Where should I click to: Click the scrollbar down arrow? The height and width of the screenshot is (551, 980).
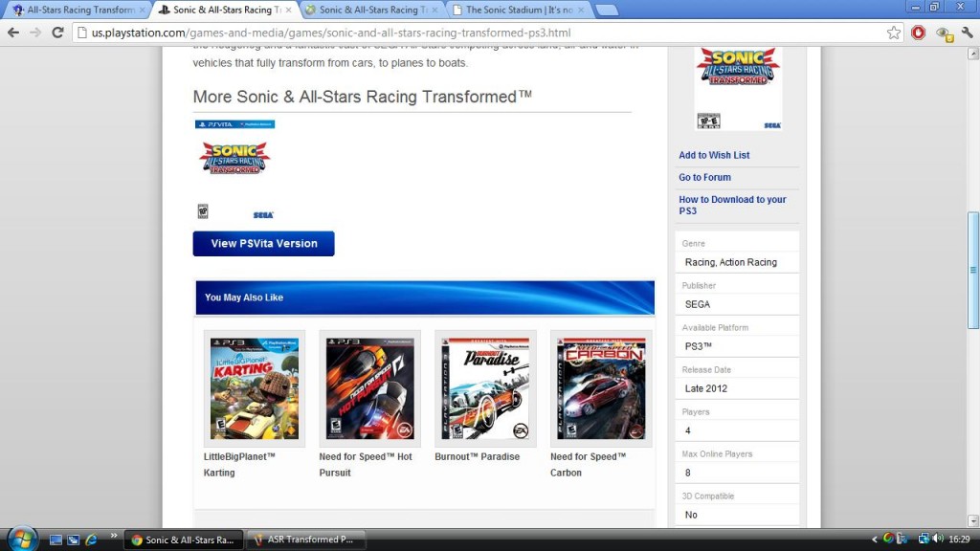point(973,520)
